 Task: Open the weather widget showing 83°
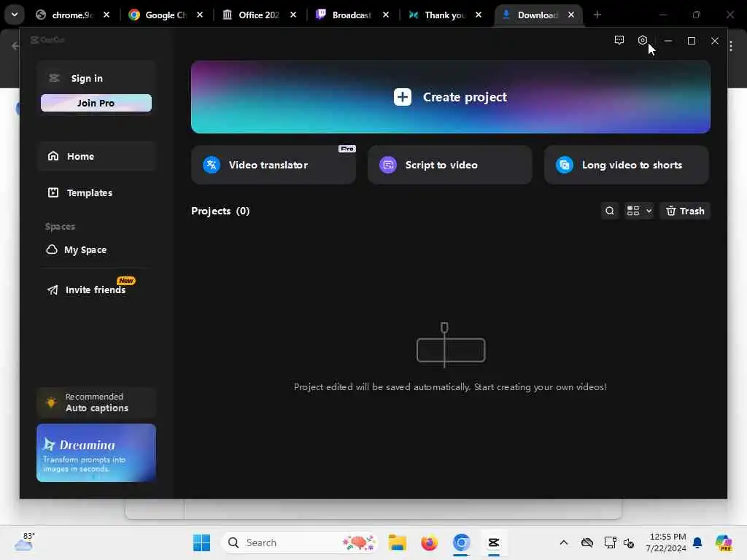click(x=25, y=542)
